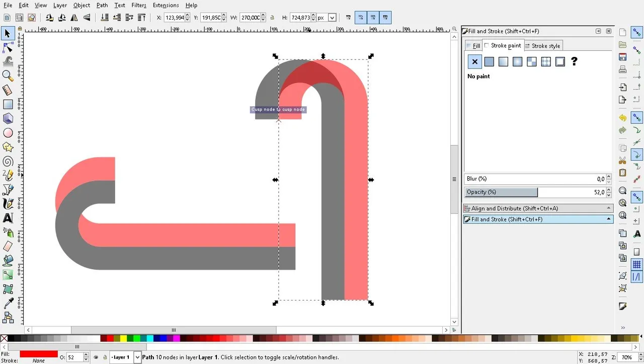Image resolution: width=644 pixels, height=364 pixels.
Task: Increase Blur percentage stepper
Action: click(x=609, y=177)
